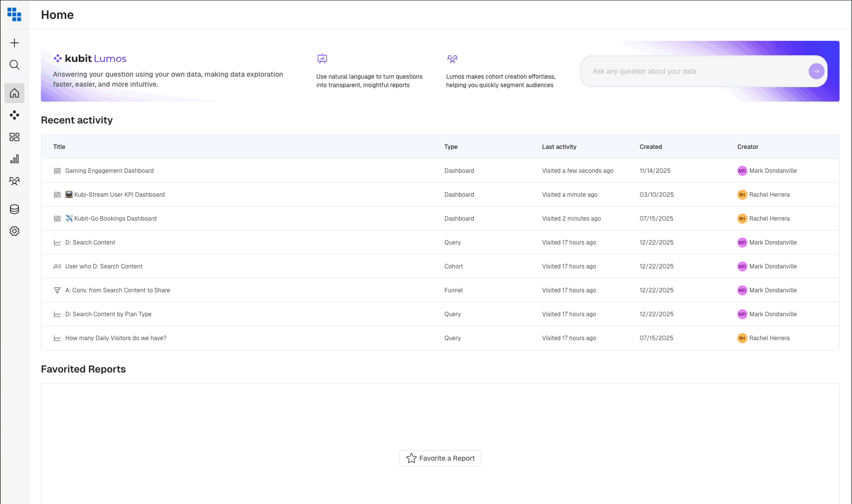Submit the Lumos question with arrow button
The width and height of the screenshot is (852, 504).
(816, 71)
